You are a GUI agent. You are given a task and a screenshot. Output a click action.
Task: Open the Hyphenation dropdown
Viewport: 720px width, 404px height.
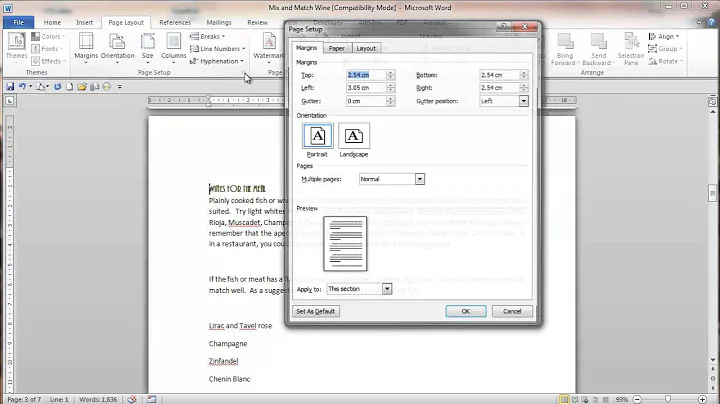coord(217,61)
